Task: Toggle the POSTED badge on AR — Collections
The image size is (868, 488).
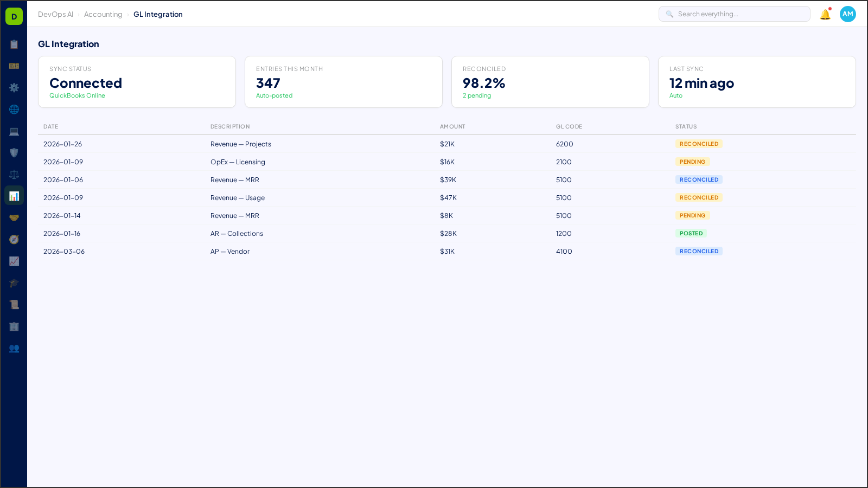Action: click(x=691, y=233)
